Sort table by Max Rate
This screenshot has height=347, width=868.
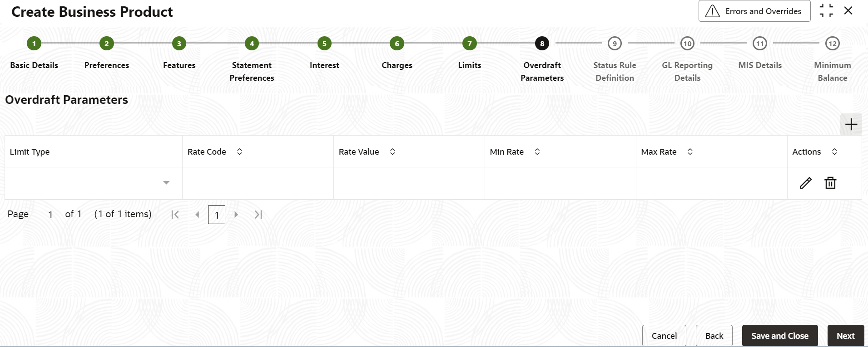(690, 152)
